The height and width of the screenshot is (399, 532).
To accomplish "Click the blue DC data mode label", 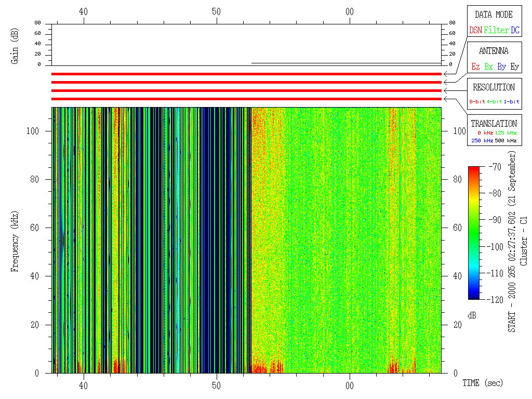I will click(515, 31).
